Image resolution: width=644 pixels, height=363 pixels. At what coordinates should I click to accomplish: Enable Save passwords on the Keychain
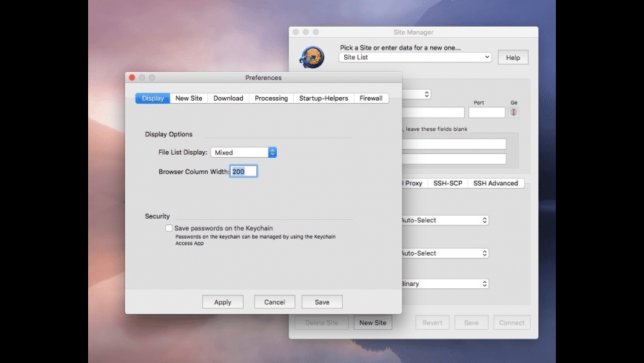coord(169,227)
